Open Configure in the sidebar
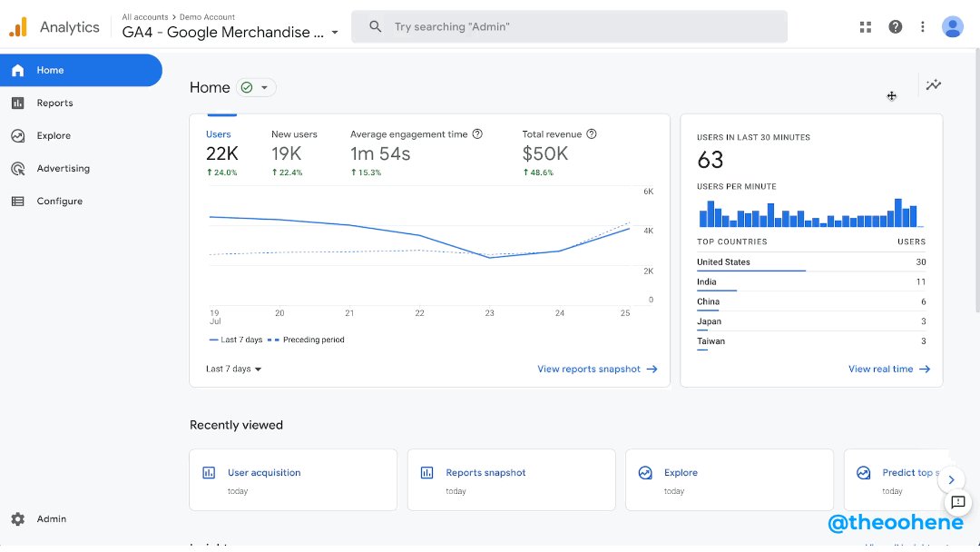Screen dimensions: 980x552 82,202
